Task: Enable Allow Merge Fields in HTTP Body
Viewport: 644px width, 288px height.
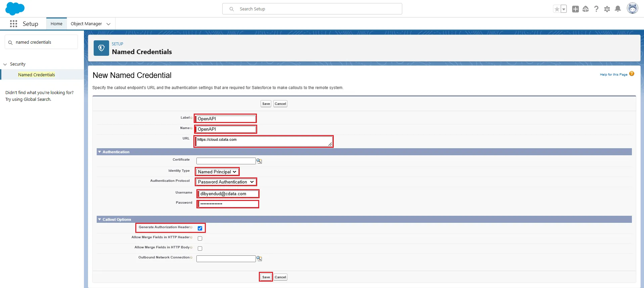Action: tap(200, 248)
